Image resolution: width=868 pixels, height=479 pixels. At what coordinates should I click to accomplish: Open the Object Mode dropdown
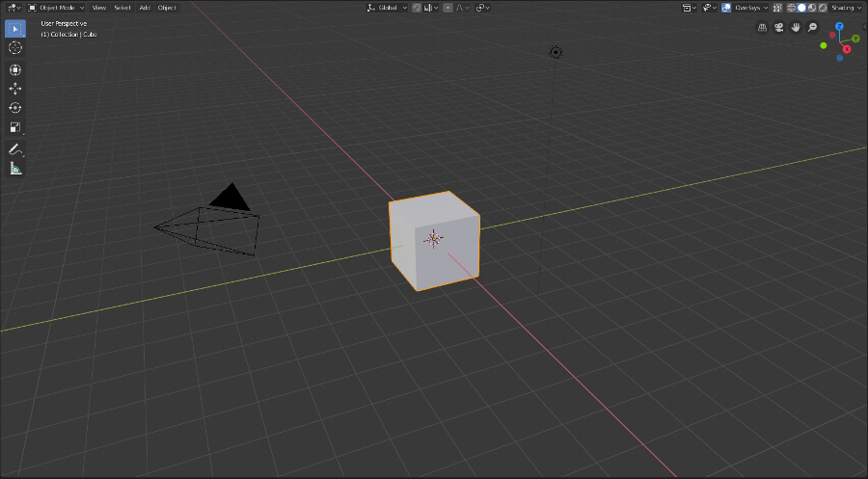click(x=56, y=8)
